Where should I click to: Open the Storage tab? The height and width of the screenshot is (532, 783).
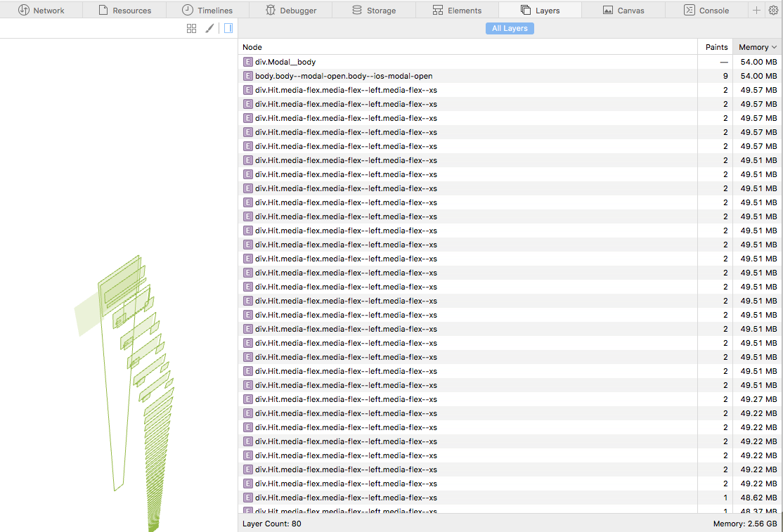[x=374, y=10]
